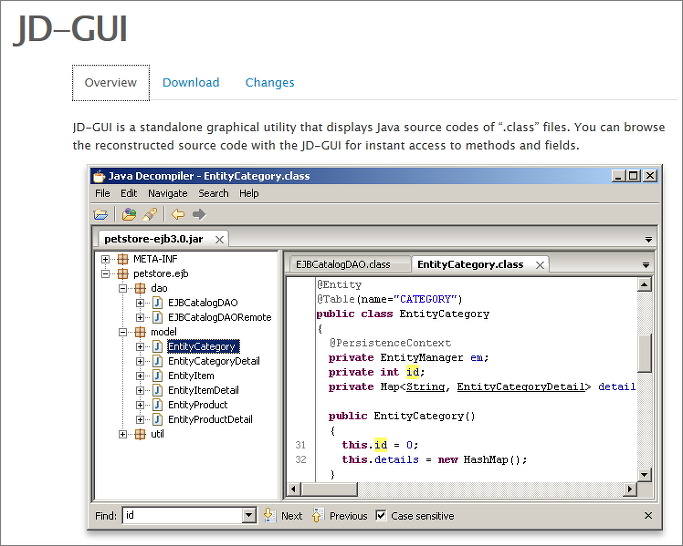Close the petstore-ejb3.0.jar tab
The image size is (683, 546).
(x=220, y=240)
